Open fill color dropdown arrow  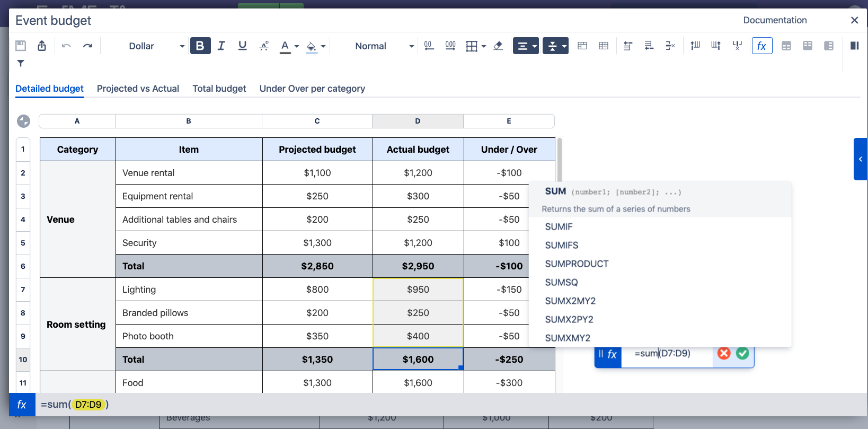tap(323, 46)
